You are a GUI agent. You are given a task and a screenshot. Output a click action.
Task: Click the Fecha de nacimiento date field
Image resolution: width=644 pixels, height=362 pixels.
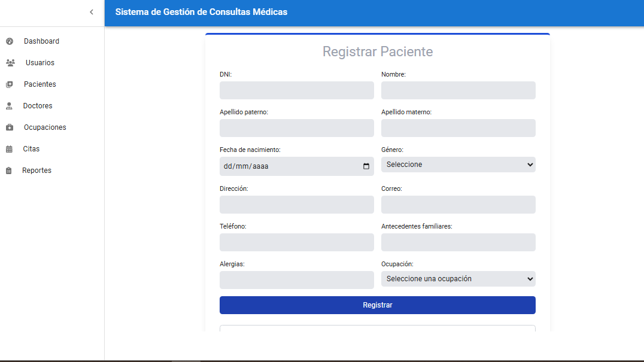coord(296,166)
